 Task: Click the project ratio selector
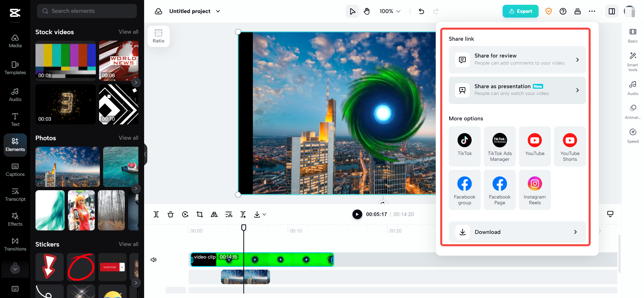[159, 36]
